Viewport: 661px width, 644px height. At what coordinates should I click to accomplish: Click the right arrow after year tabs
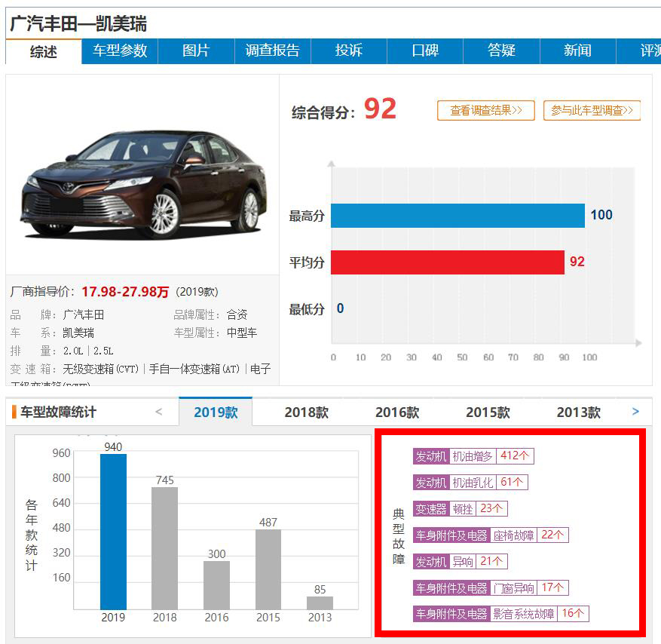tap(635, 412)
